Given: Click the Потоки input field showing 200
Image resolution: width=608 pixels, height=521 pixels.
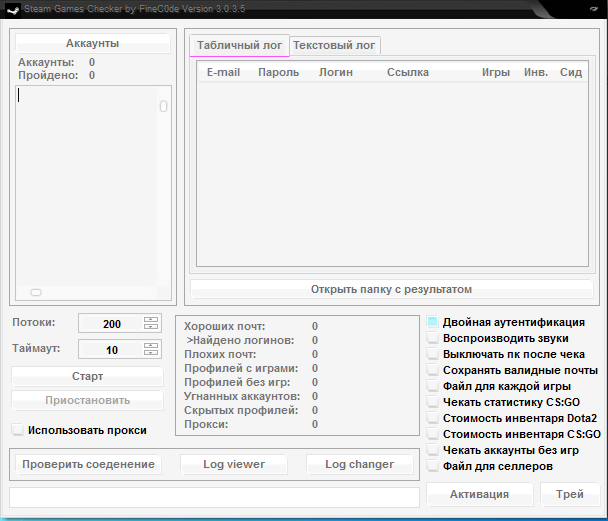Looking at the screenshot, I should 111,324.
